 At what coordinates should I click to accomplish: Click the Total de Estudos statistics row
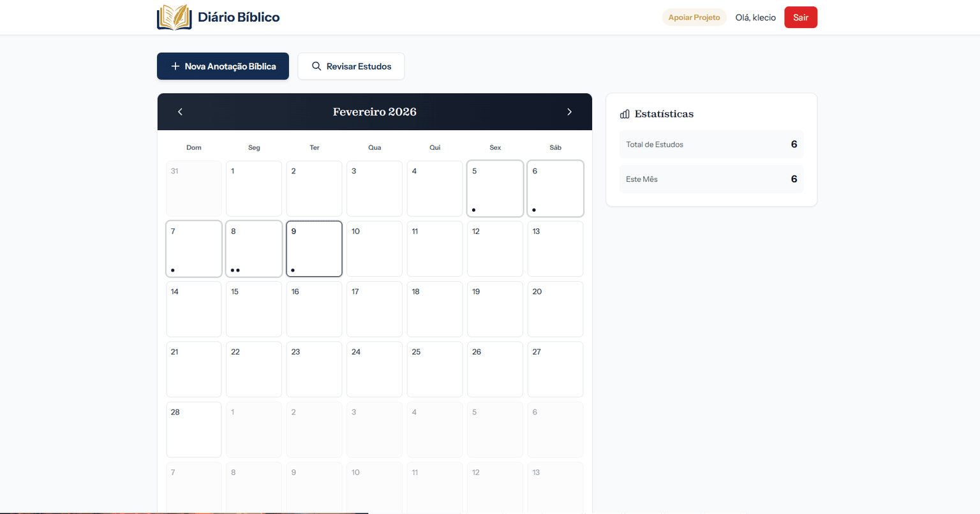(711, 144)
